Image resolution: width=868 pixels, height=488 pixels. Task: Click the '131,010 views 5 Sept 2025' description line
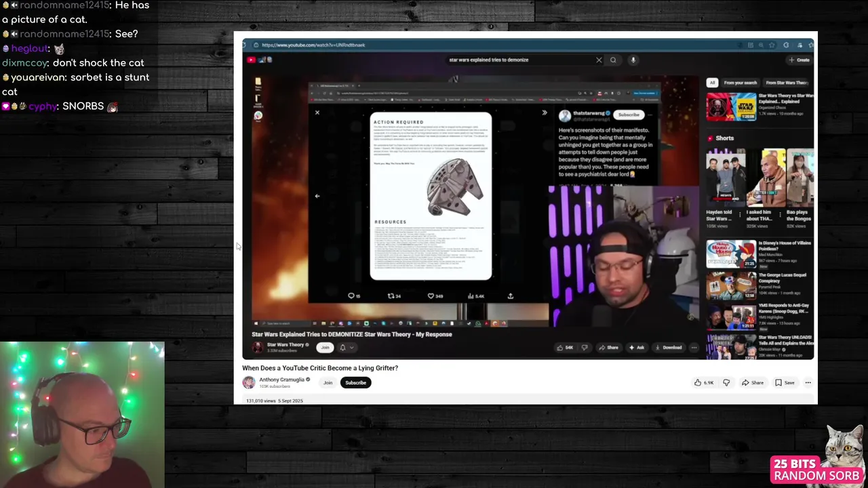point(275,401)
